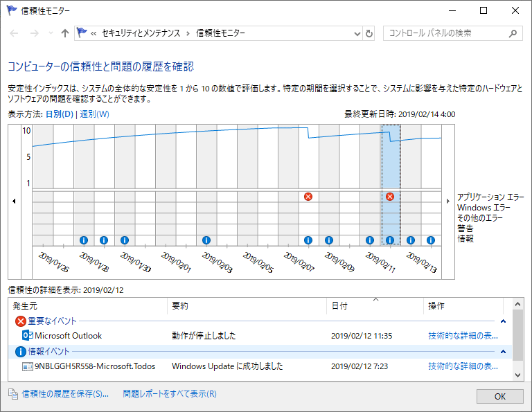Open 問題レポートをすべて表示(R)
Screen dimensions: 532x412
tap(170, 394)
